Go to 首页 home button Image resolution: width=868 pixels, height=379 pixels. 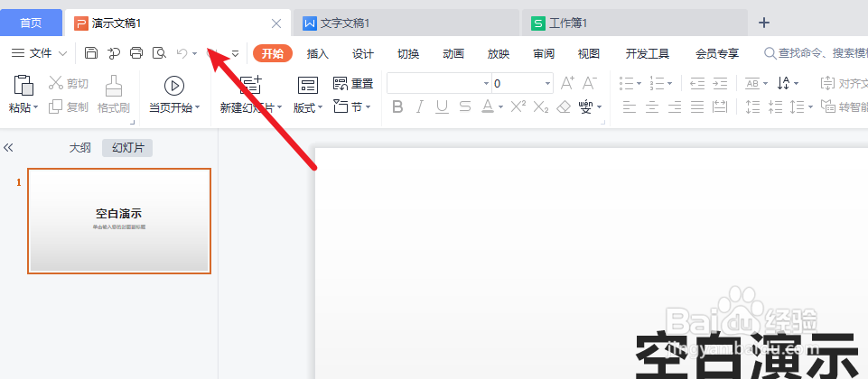31,23
